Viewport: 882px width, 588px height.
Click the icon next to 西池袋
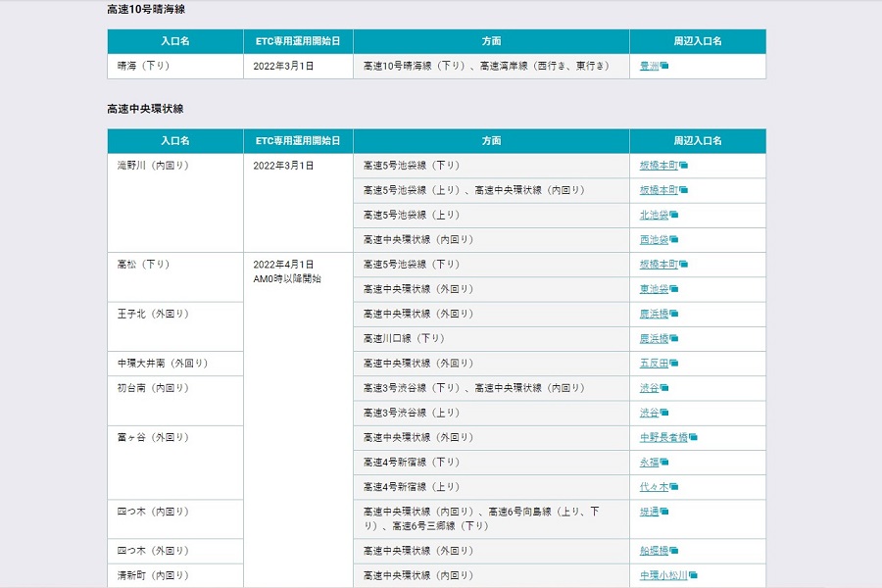674,240
